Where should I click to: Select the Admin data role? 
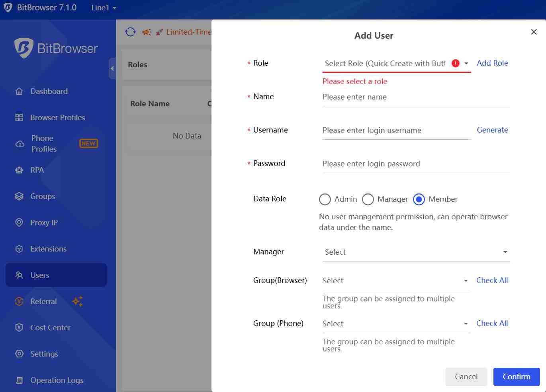coord(325,199)
